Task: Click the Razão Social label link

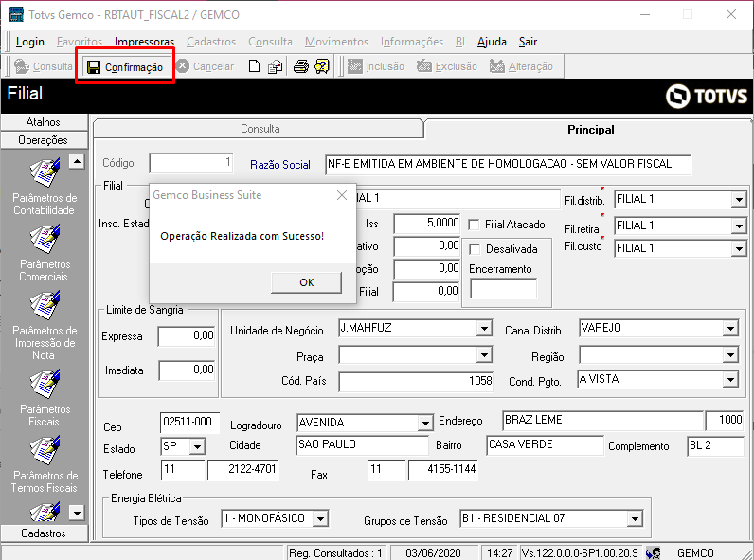Action: [279, 165]
